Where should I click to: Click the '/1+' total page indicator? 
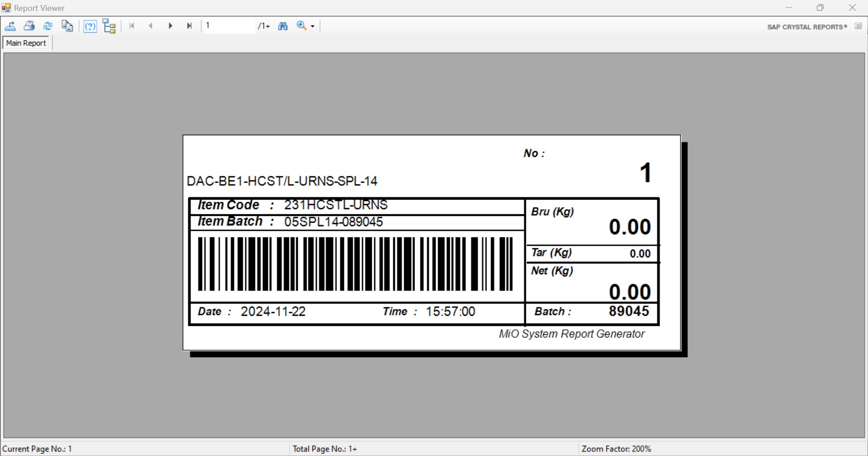point(264,26)
